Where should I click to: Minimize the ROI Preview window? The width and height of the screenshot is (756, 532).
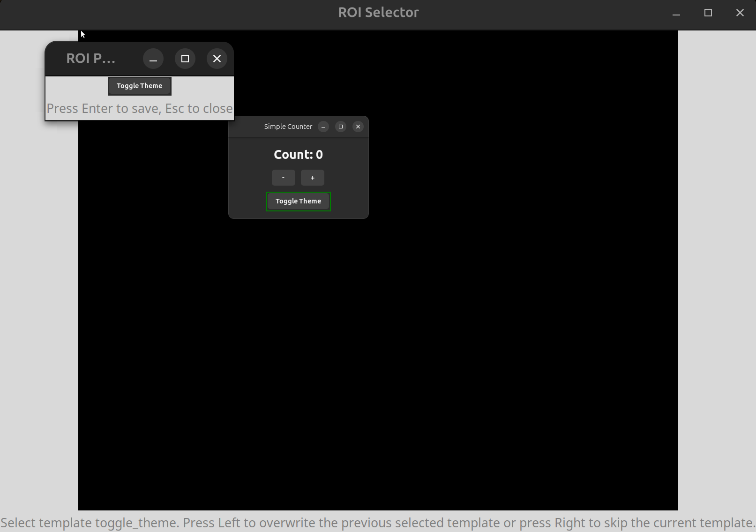(x=153, y=59)
